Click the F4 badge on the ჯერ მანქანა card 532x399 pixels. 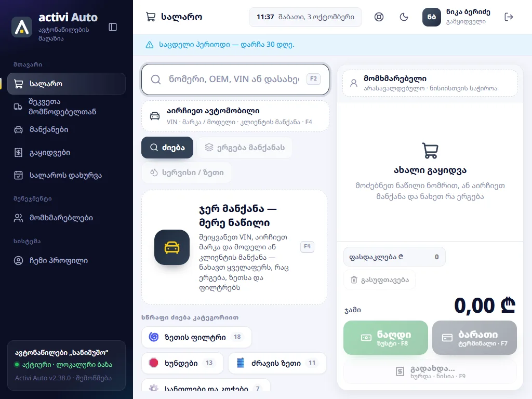[308, 247]
